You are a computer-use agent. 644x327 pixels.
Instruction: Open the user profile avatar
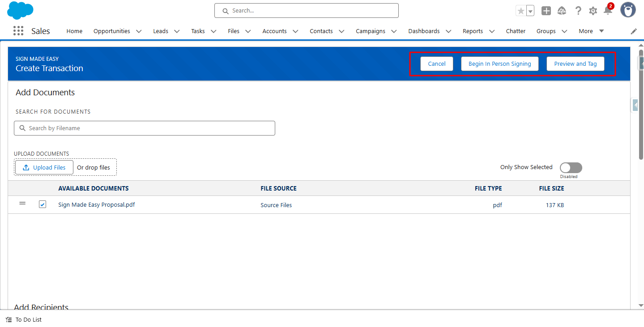point(628,10)
